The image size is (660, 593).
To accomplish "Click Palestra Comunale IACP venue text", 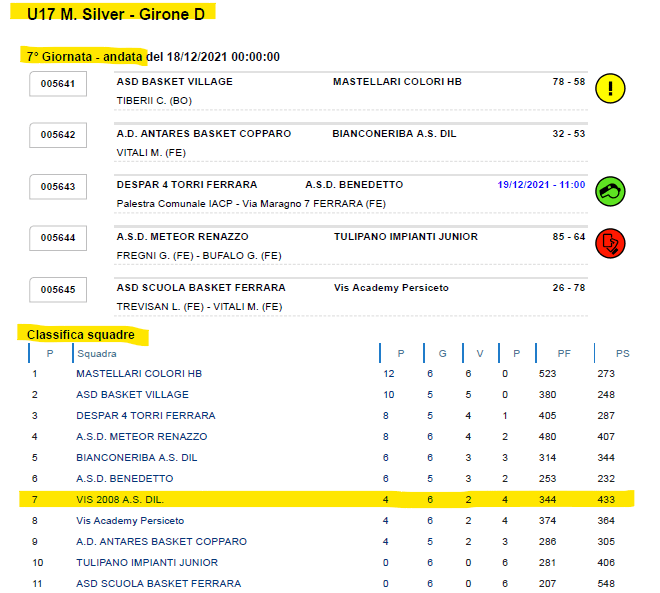I will tap(251, 204).
